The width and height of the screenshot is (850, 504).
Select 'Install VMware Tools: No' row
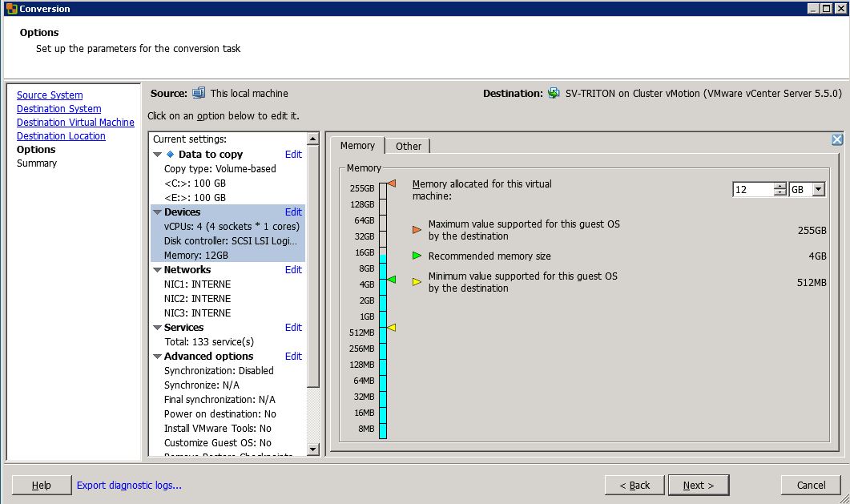pos(218,429)
